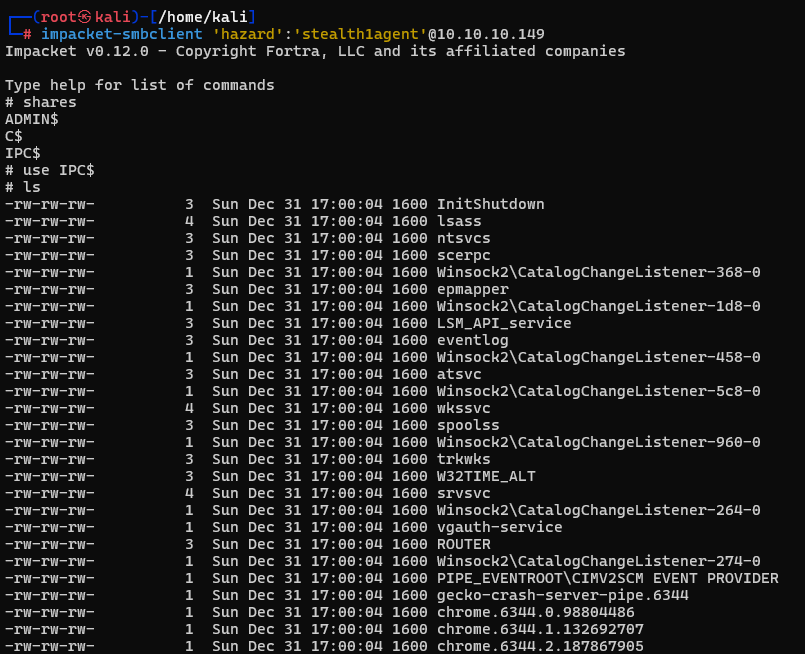Image resolution: width=805 pixels, height=654 pixels.
Task: Click the epmapper pipe entry
Action: click(x=472, y=289)
